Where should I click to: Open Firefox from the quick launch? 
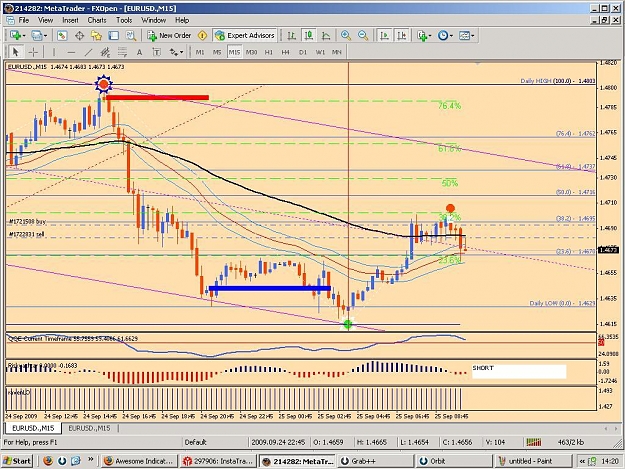[48, 461]
